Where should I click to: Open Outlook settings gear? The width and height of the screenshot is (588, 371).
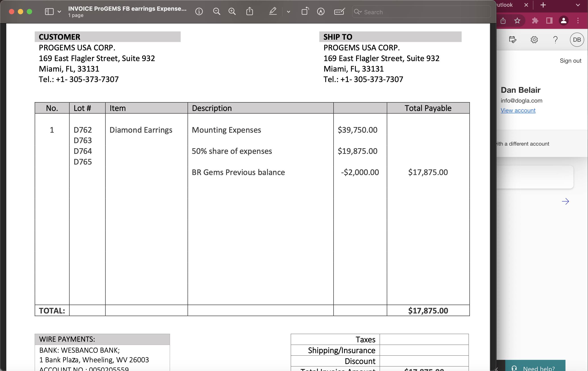pyautogui.click(x=534, y=39)
